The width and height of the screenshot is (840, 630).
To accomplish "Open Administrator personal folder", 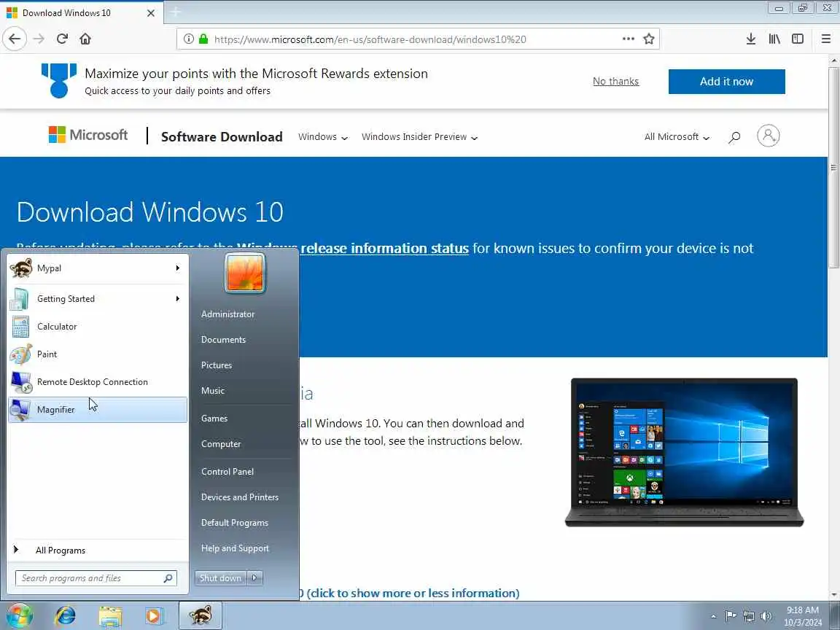I will 227,314.
